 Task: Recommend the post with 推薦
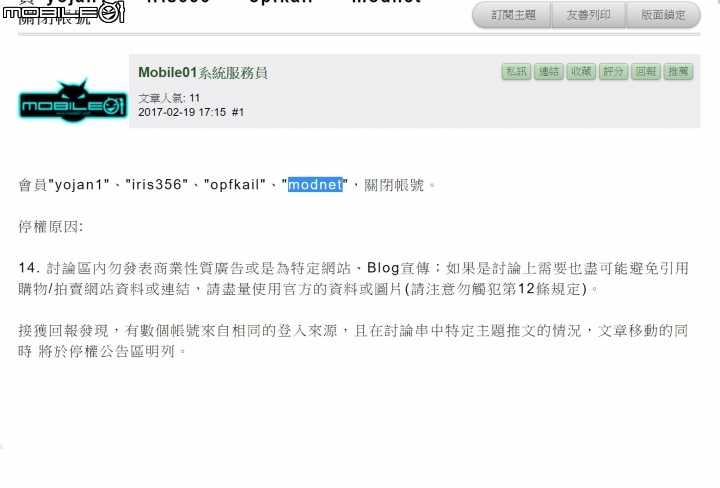[x=678, y=72]
